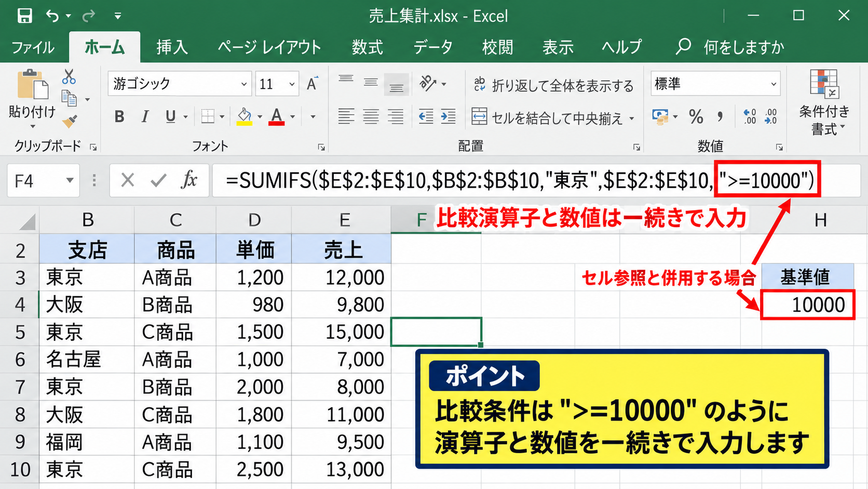Toggle center horizontal alignment
Image resolution: width=868 pixels, height=489 pixels.
point(371,116)
